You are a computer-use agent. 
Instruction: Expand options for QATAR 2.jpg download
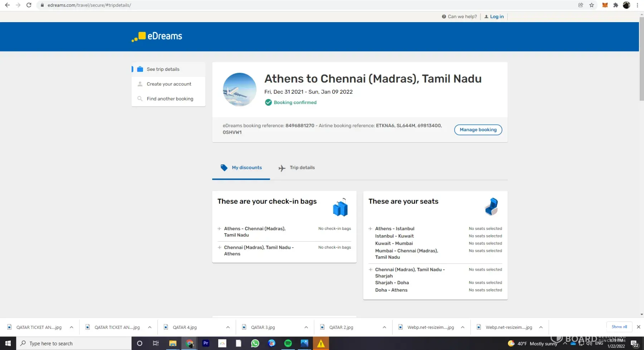point(384,327)
